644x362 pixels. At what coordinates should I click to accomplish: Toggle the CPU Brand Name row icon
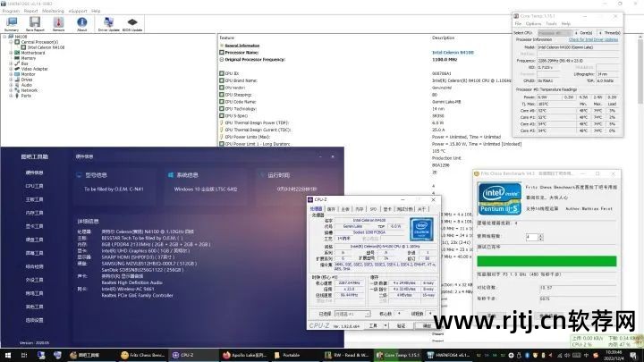[222, 80]
